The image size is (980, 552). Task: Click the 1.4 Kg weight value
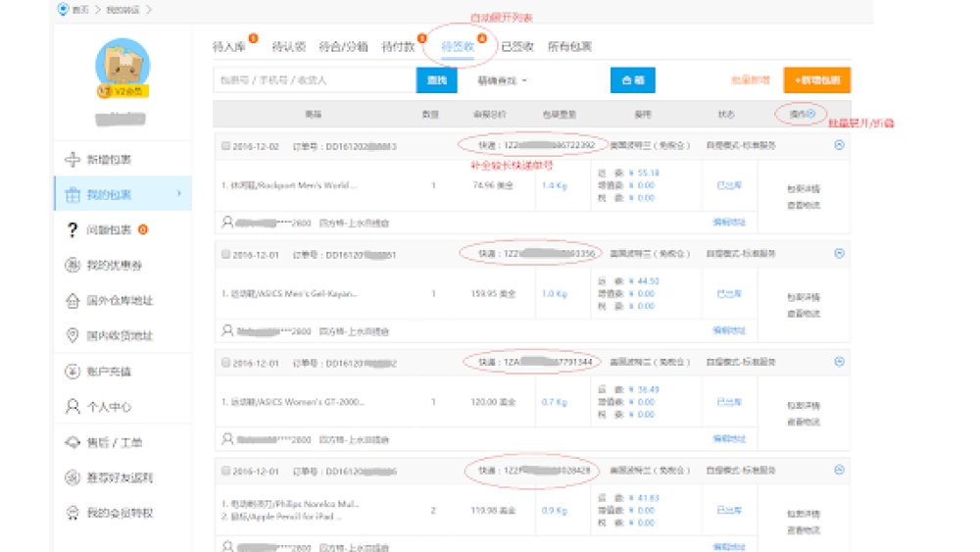[554, 185]
